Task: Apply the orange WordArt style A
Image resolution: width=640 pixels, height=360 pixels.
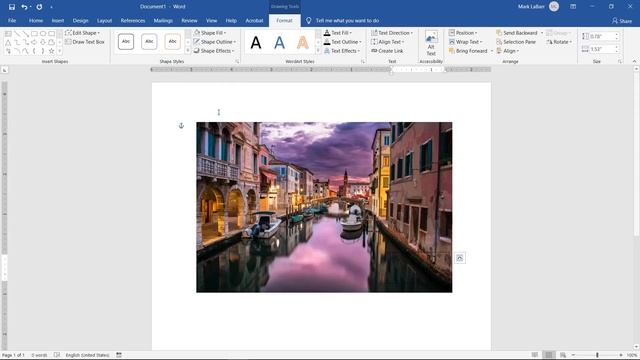Action: coord(302,42)
